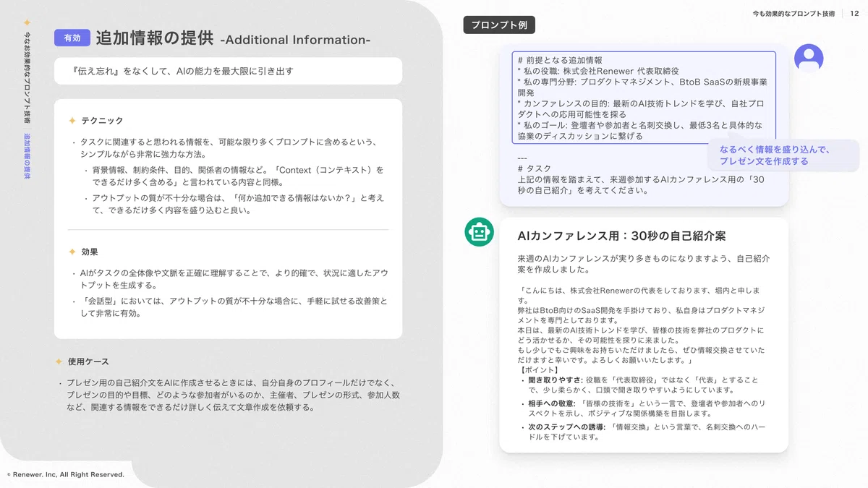Click the line starting カンファレンスの目的
Image resolution: width=868 pixels, height=488 pixels.
[x=641, y=109]
